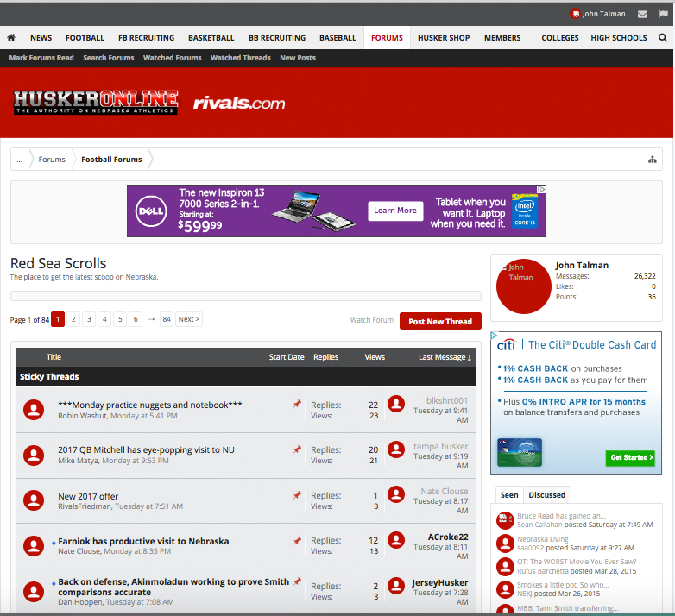Open the FOOTBALL menu item
This screenshot has width=675, height=616.
[85, 38]
